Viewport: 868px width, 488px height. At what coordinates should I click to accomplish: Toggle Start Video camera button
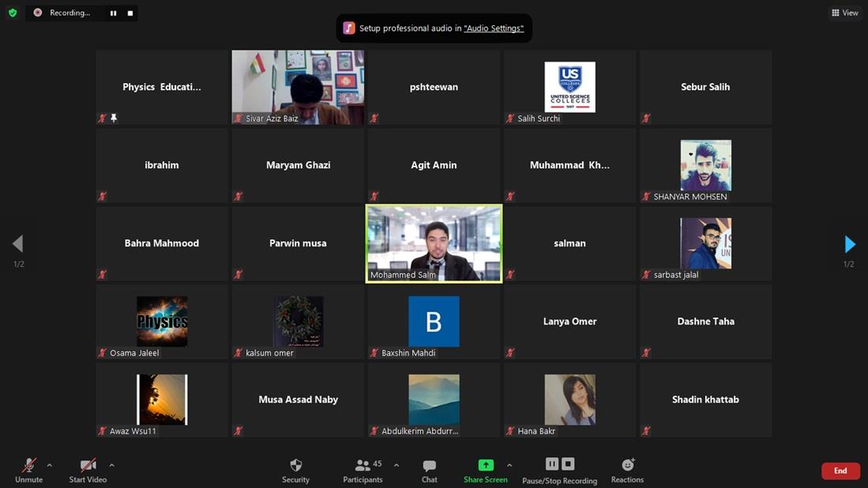click(88, 470)
